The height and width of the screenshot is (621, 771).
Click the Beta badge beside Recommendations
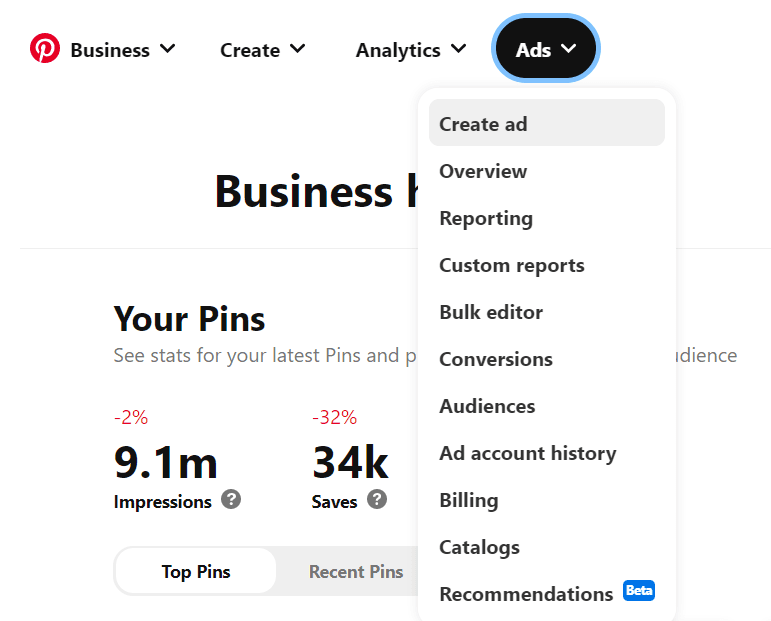pyautogui.click(x=639, y=590)
